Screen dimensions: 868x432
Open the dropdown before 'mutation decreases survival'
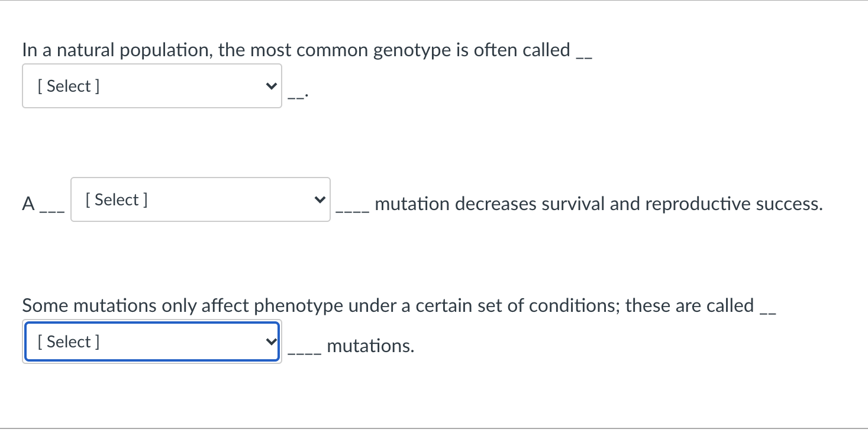tap(200, 199)
